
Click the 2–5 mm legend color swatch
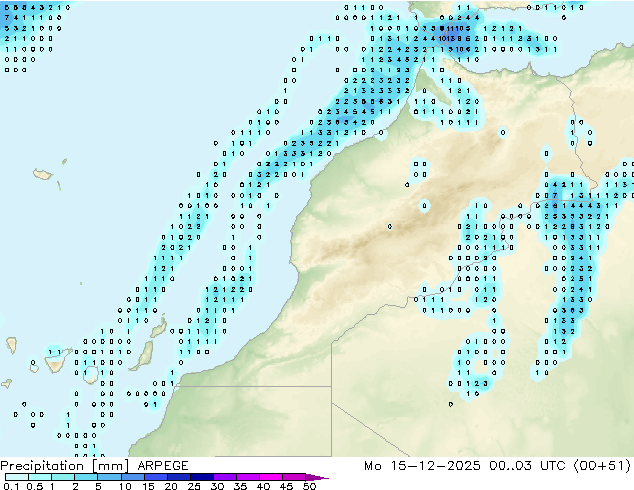(86, 477)
